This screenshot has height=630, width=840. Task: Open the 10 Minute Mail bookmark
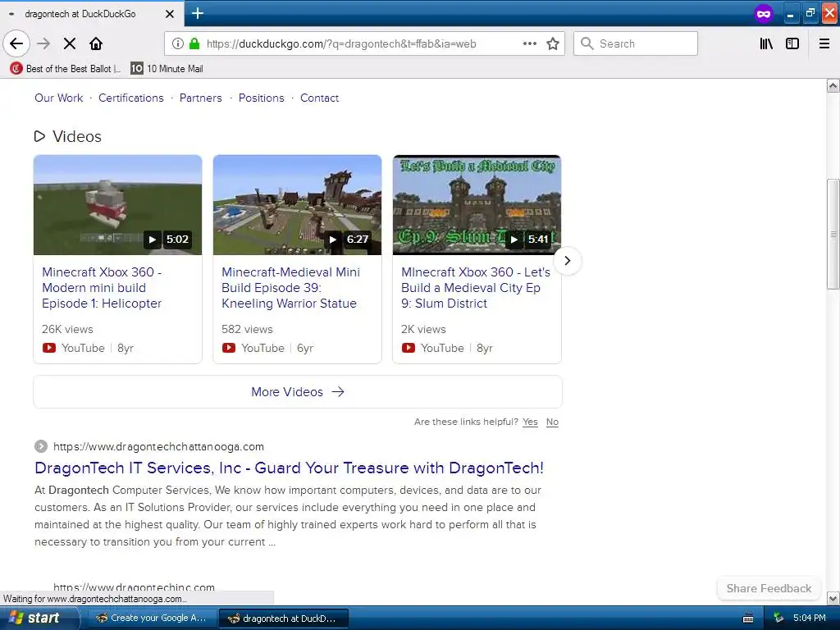coord(167,69)
